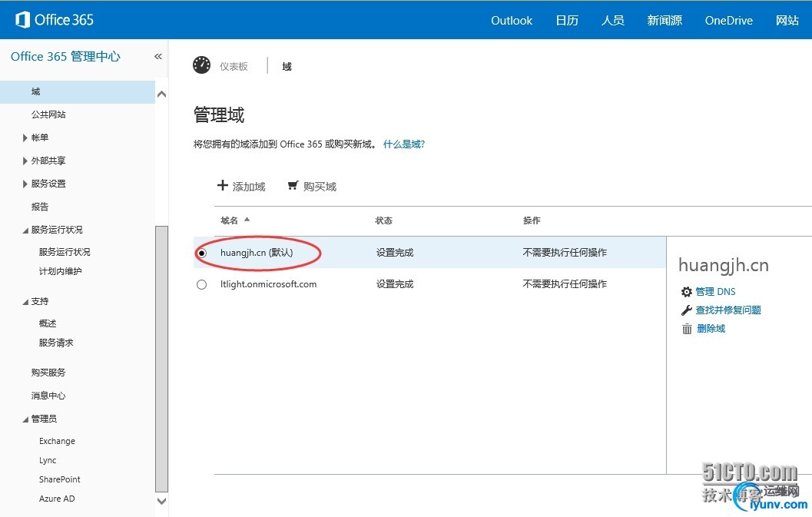Open 计划内维护 in the sidebar
This screenshot has height=517, width=812.
click(x=60, y=271)
